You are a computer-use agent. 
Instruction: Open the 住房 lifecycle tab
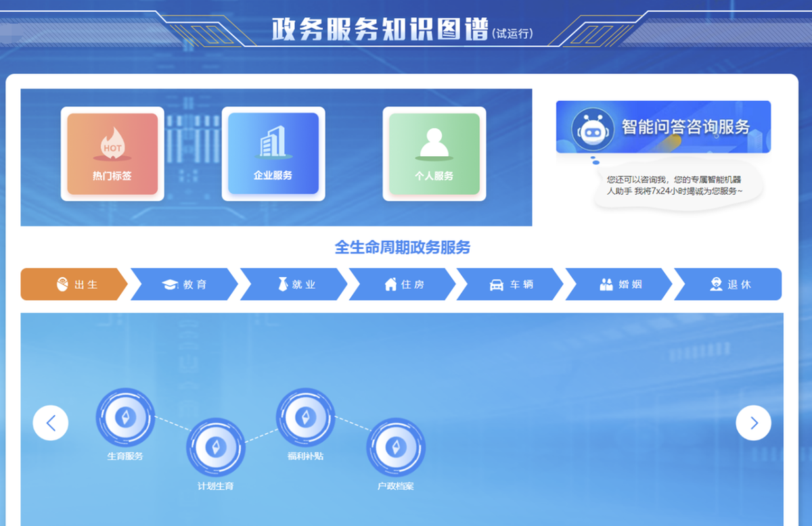(x=403, y=285)
